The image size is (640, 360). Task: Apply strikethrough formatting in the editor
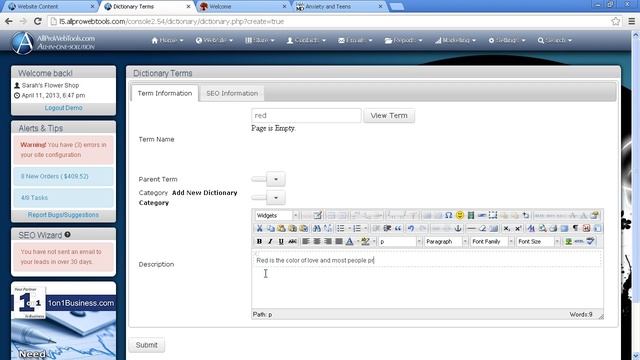[292, 242]
